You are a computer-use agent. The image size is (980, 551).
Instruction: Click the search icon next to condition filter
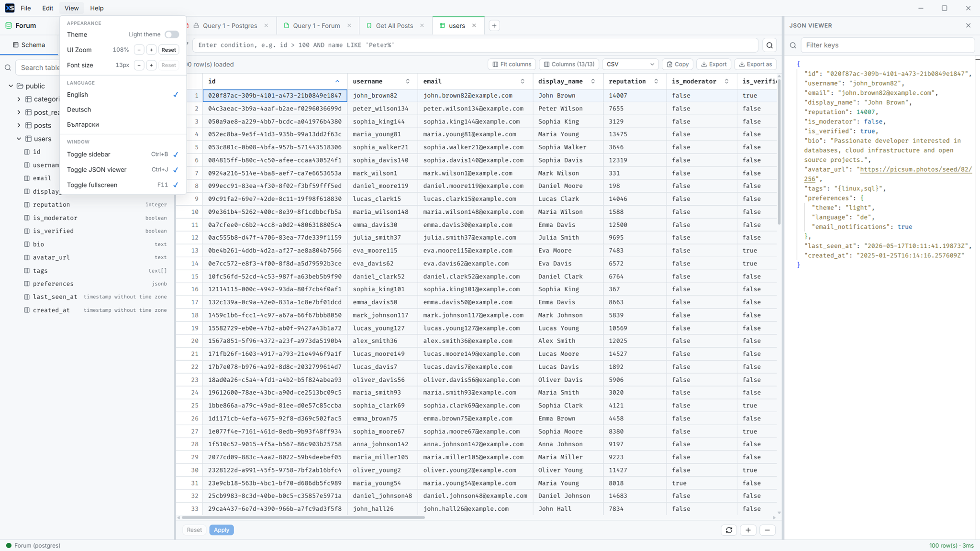pos(769,45)
